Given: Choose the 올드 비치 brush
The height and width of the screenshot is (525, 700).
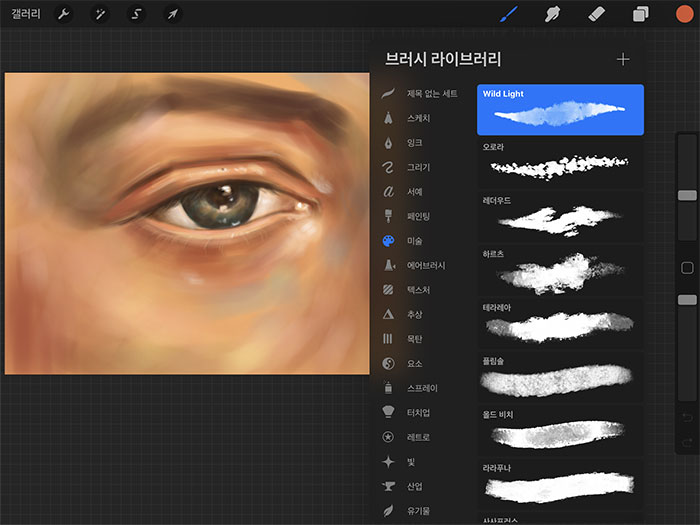Looking at the screenshot, I should [560, 431].
